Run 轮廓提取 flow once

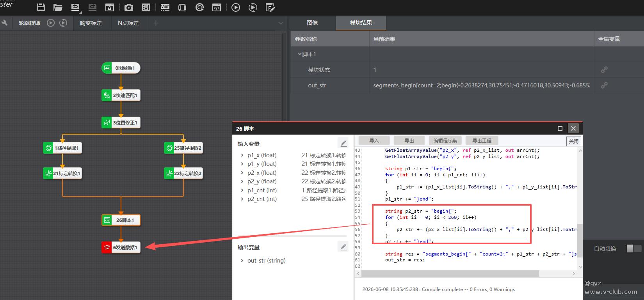click(x=51, y=23)
